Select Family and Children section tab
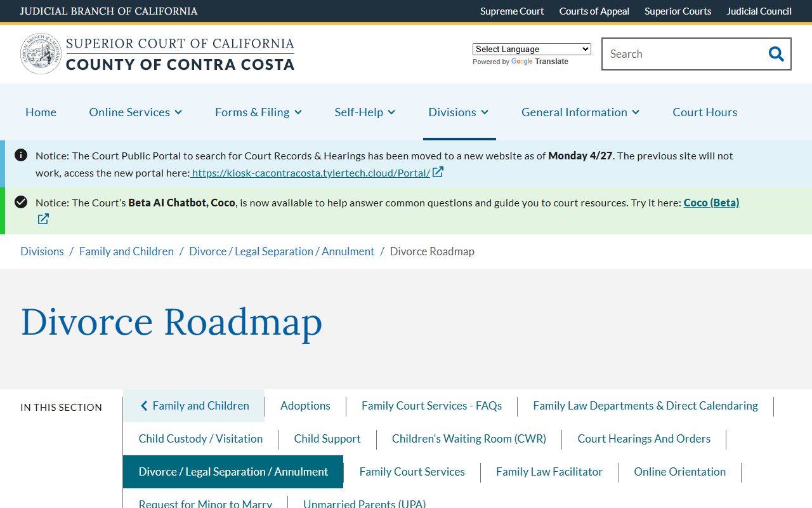 [194, 406]
